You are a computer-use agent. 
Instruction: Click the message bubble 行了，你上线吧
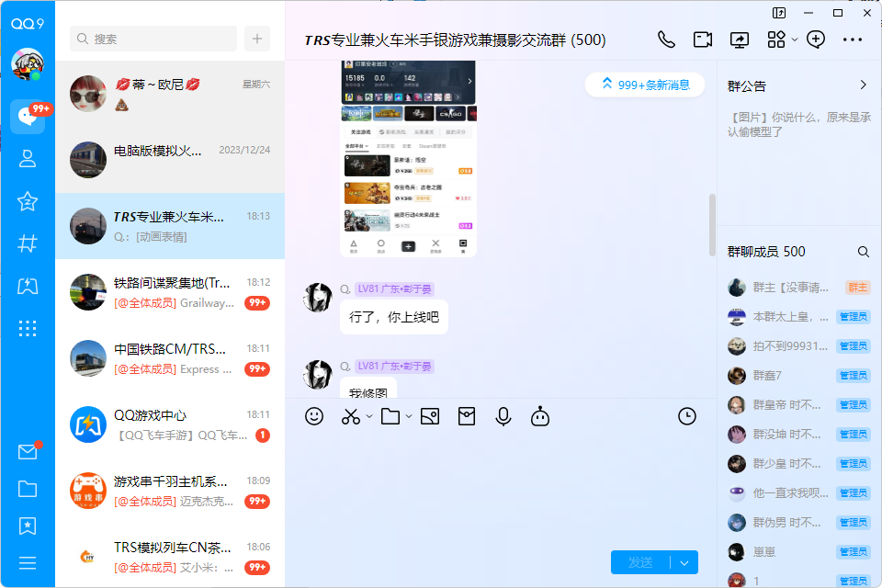(x=394, y=317)
